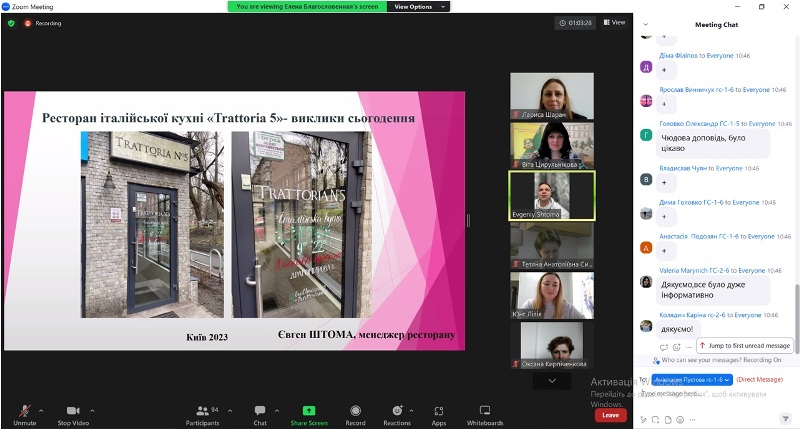Open the View Options menu
Image resolution: width=800 pixels, height=429 pixels.
click(413, 6)
